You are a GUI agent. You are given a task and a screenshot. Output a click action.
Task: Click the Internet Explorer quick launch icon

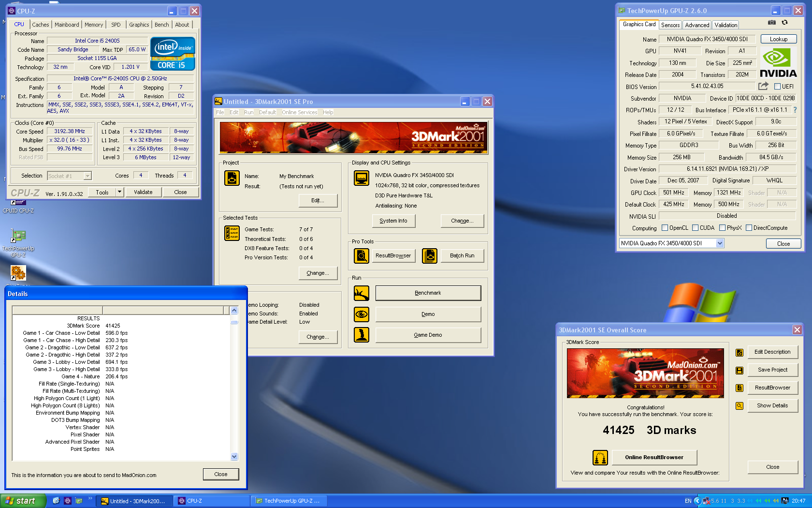tap(56, 501)
